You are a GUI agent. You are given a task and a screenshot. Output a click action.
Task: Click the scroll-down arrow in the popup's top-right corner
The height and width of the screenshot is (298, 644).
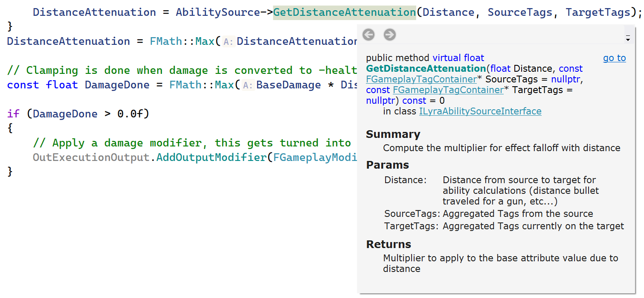[x=628, y=39]
